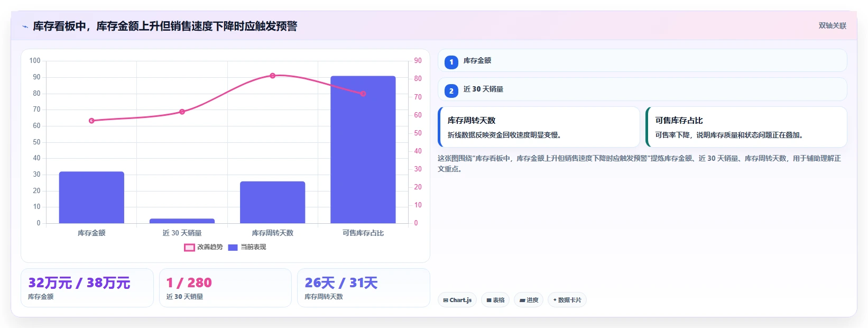Toggle the 当前表现 legend item
Viewport: 868px width, 328px height.
coord(247,247)
